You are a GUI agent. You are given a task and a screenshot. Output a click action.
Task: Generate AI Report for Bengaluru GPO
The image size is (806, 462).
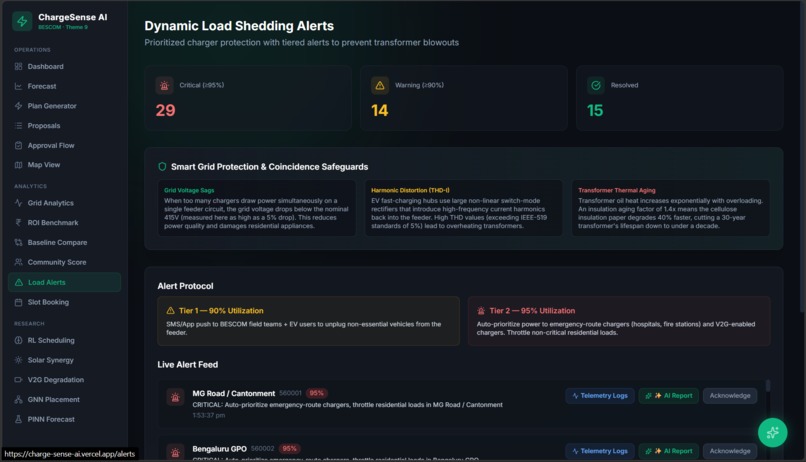pyautogui.click(x=669, y=451)
